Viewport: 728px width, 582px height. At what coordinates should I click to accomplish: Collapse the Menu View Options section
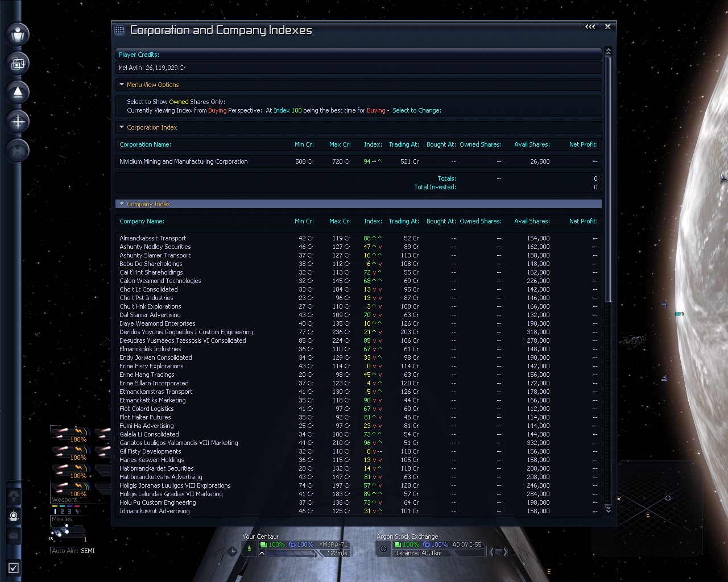pyautogui.click(x=122, y=85)
